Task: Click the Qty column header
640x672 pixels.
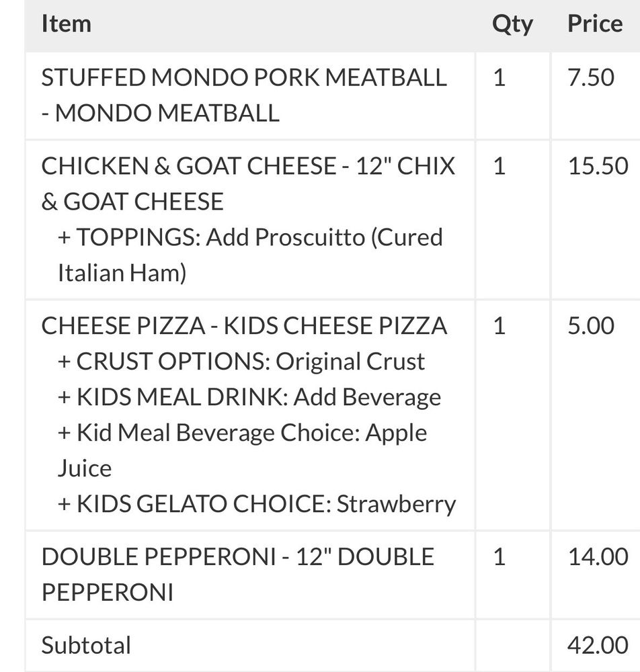Action: click(x=512, y=24)
